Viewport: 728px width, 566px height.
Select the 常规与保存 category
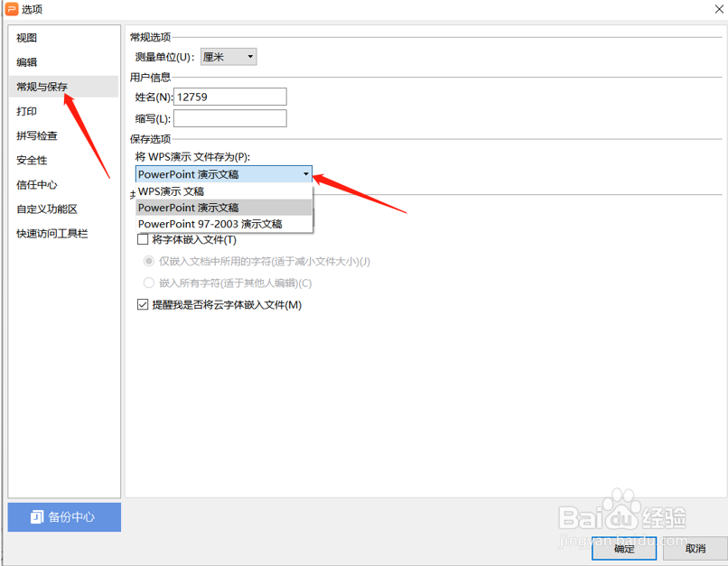(x=63, y=87)
